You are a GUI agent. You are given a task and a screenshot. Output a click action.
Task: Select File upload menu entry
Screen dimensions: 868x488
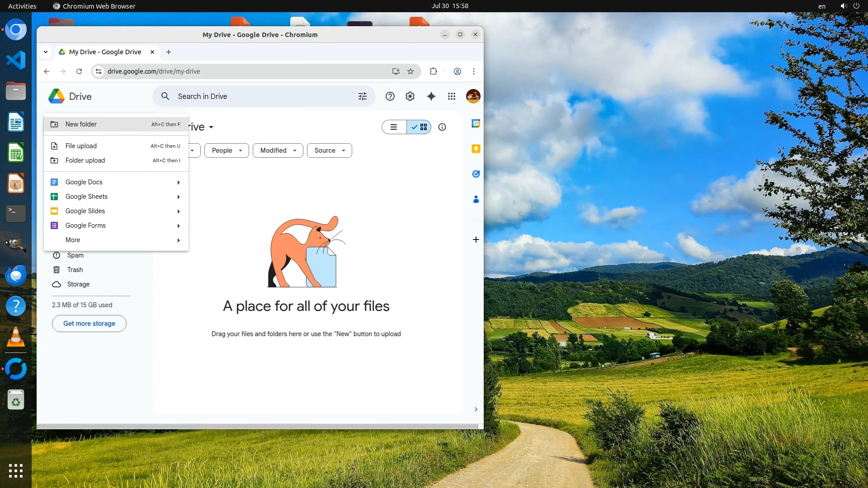click(x=81, y=146)
